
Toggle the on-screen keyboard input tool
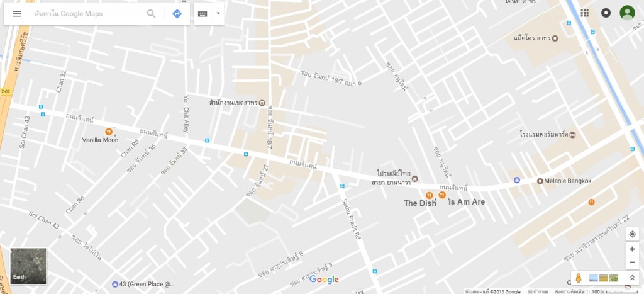coord(203,14)
